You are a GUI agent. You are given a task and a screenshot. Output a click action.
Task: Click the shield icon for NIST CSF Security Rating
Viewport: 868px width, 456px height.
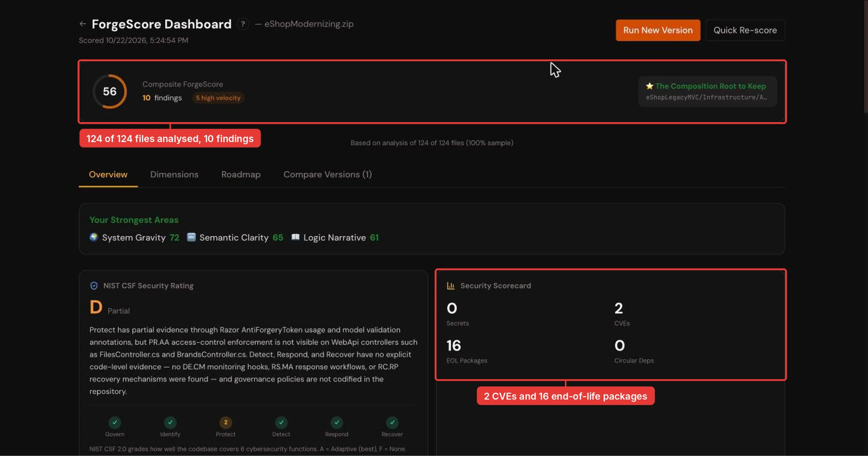coord(94,285)
